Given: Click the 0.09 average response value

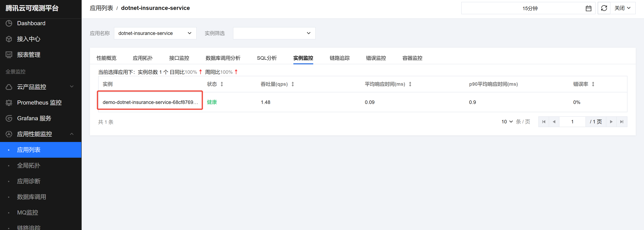Looking at the screenshot, I should (369, 102).
